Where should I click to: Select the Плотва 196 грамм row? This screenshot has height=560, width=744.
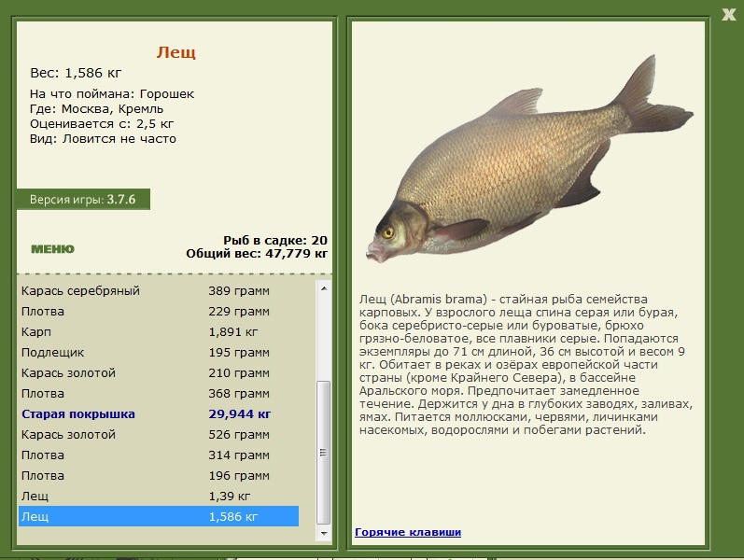point(159,475)
